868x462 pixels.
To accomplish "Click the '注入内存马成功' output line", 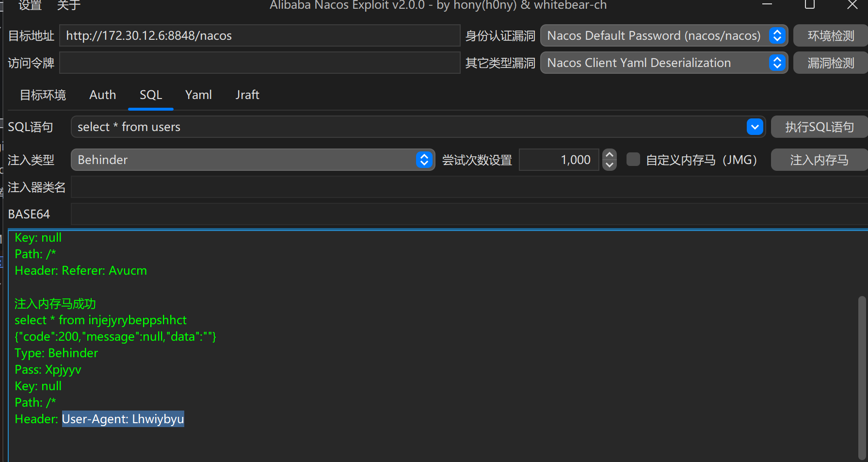I will point(55,304).
